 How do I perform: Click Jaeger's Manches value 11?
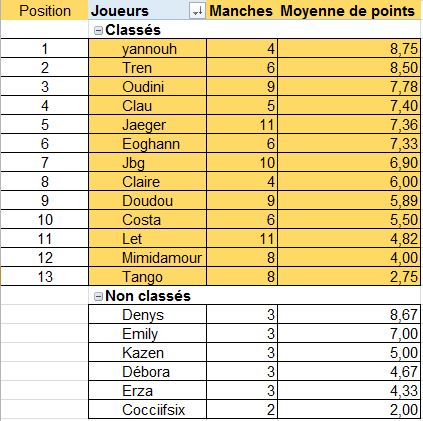(242, 125)
